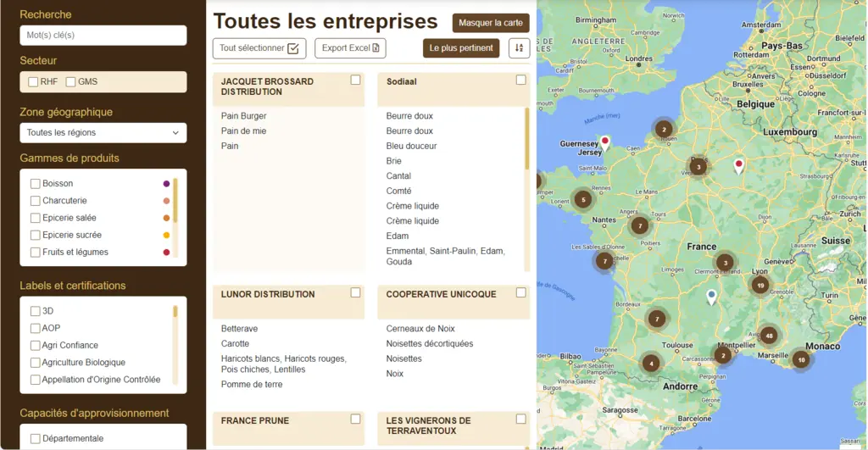Open the Monaco map cluster marker
Image resolution: width=868 pixels, height=450 pixels.
point(801,360)
